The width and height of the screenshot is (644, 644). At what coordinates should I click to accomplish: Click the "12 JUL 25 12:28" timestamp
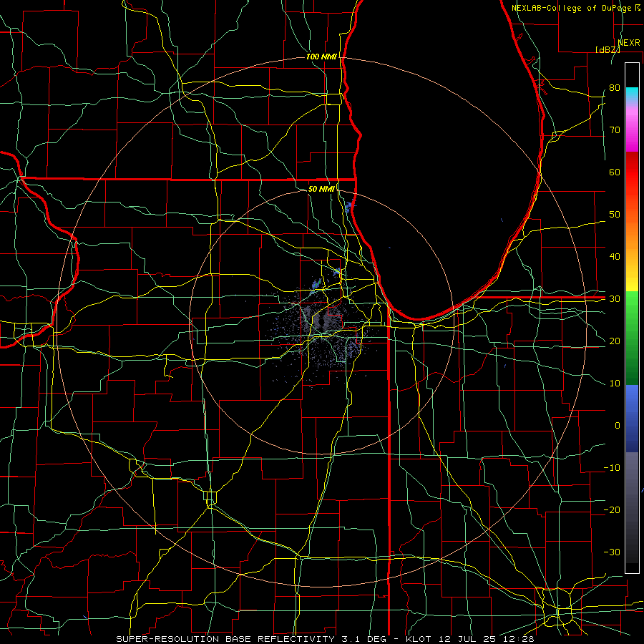click(485, 639)
